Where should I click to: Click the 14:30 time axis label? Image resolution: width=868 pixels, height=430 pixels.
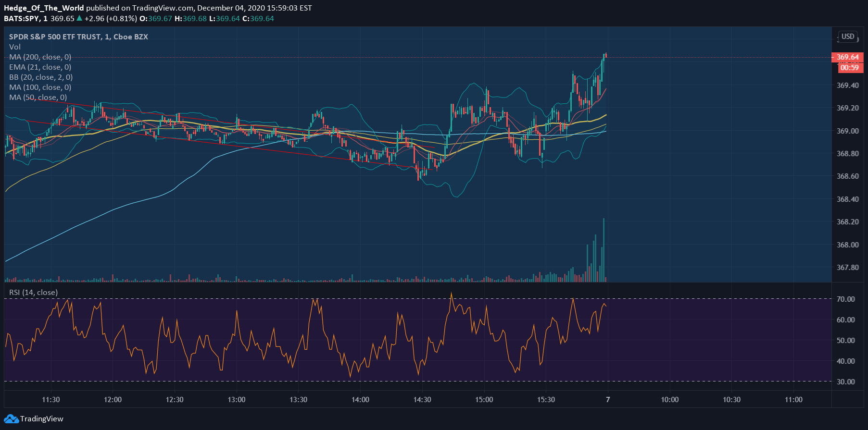point(422,400)
